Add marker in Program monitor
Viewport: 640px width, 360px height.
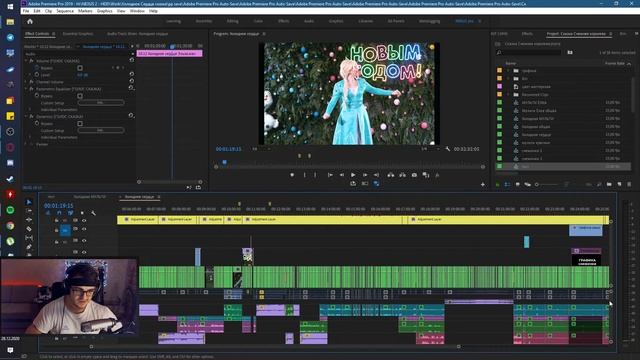[x=292, y=175]
